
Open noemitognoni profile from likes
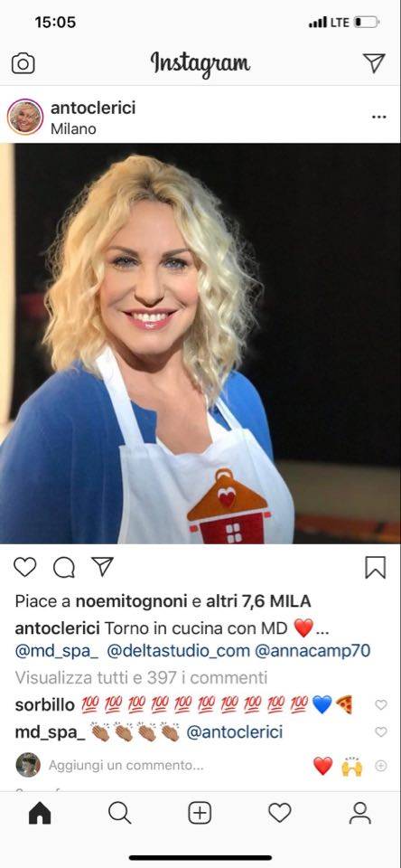131,601
